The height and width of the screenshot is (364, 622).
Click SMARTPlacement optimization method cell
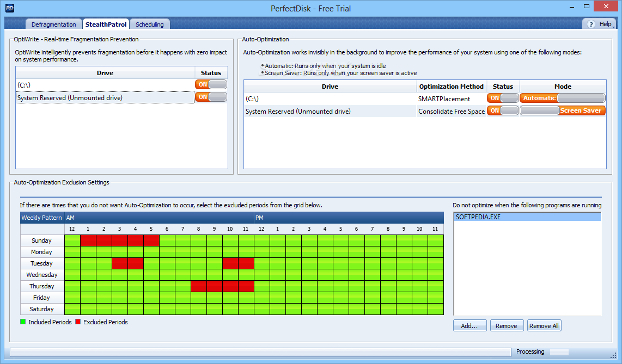(452, 98)
